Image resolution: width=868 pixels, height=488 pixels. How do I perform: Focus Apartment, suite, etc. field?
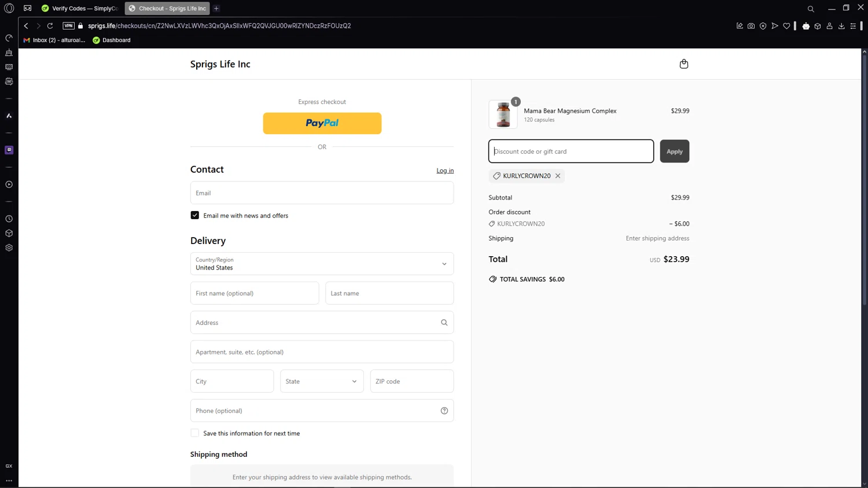(x=322, y=352)
